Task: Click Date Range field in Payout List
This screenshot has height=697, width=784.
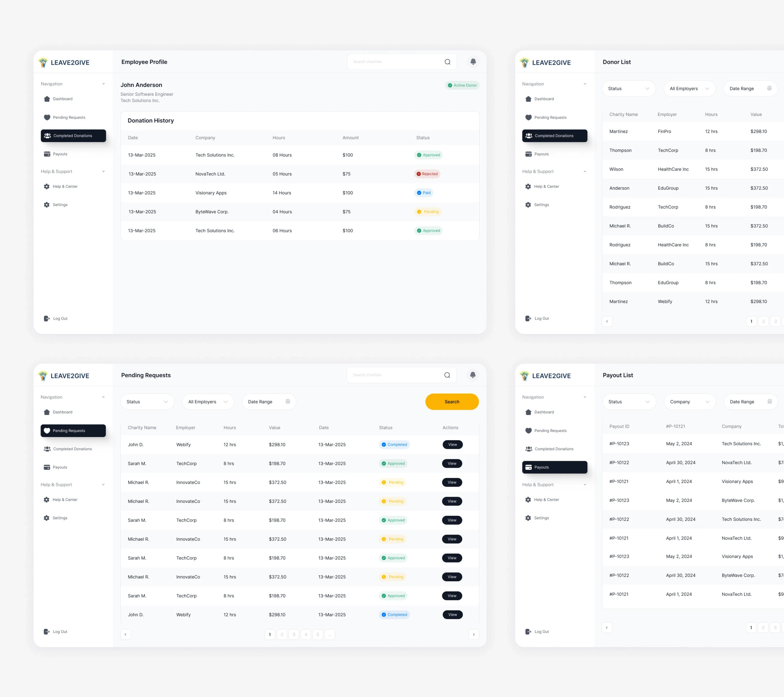Action: [x=751, y=402]
